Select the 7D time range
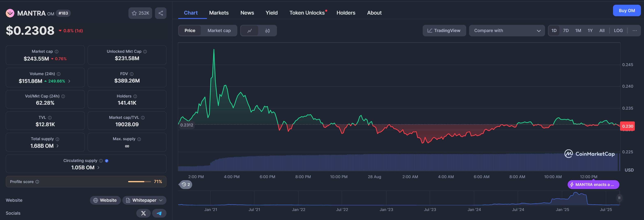Image resolution: width=644 pixels, height=220 pixels. [x=566, y=31]
